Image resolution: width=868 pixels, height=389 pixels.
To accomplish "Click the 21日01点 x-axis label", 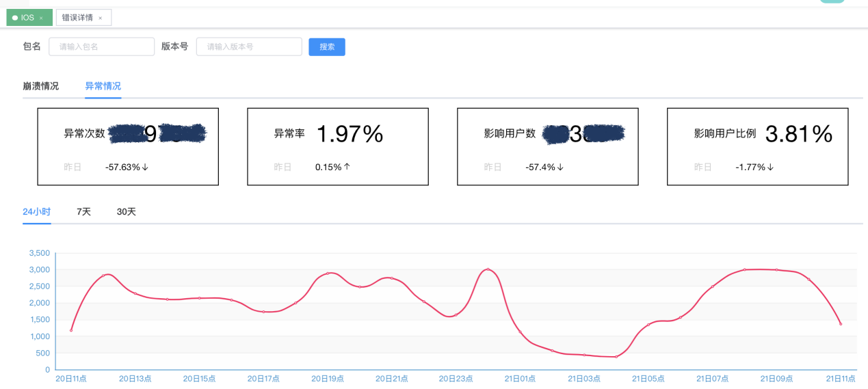I will pos(520,379).
